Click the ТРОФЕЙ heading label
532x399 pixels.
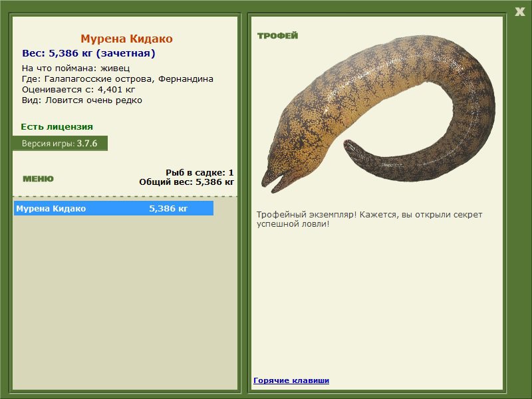click(277, 36)
